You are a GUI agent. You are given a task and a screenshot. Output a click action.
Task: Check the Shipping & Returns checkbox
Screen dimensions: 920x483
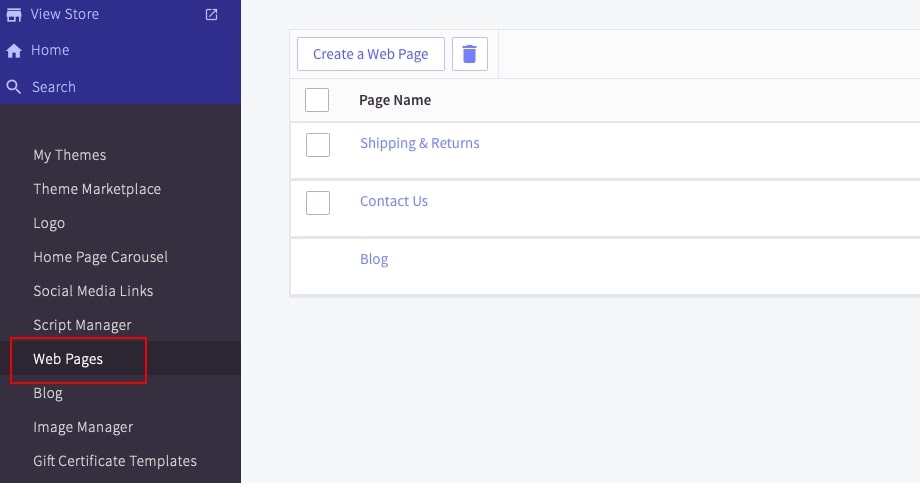pyautogui.click(x=318, y=144)
